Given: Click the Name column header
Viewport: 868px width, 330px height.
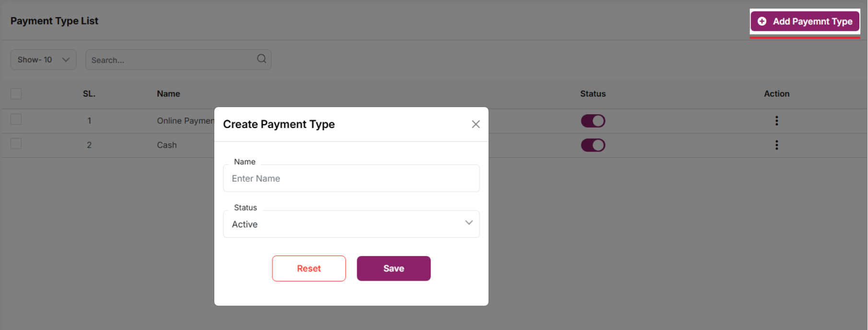Looking at the screenshot, I should pos(168,94).
